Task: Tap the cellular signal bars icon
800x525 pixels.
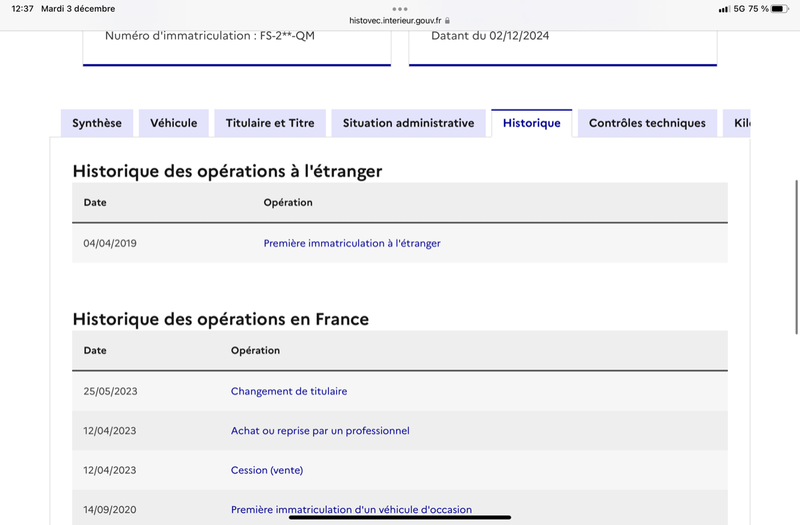Action: (724, 9)
